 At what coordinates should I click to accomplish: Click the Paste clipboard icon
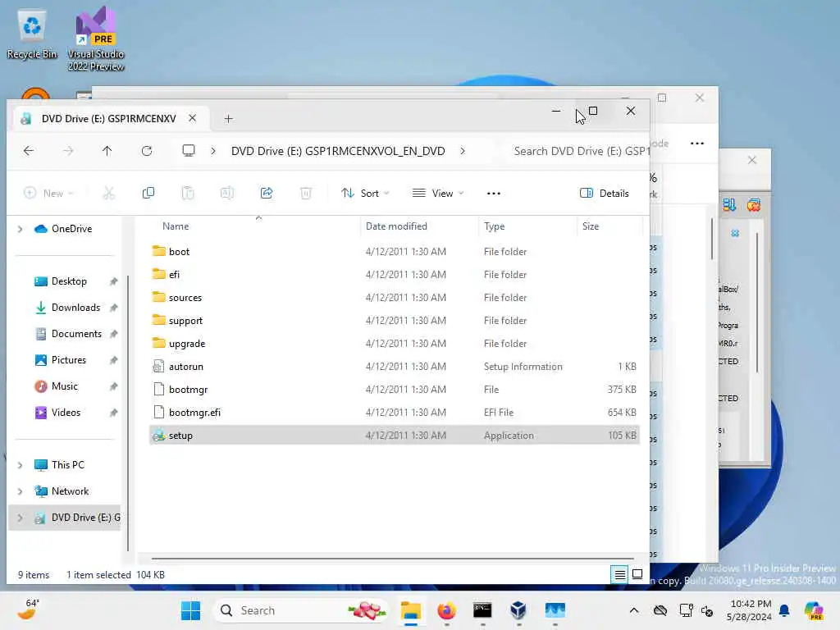[x=188, y=193]
